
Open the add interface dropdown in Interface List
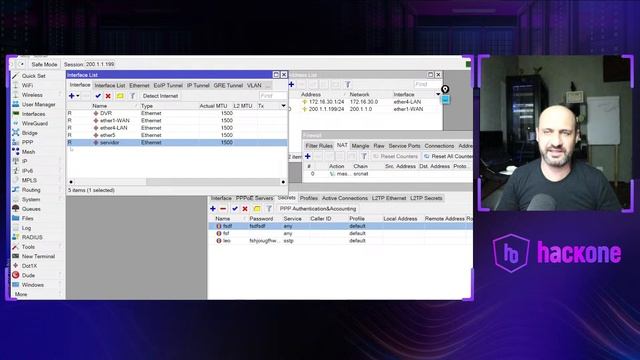click(74, 96)
